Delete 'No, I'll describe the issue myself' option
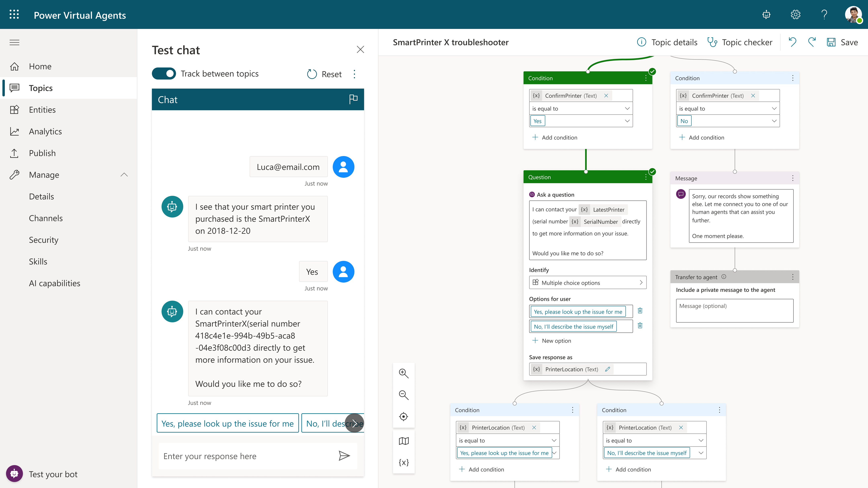868x488 pixels. pyautogui.click(x=640, y=326)
